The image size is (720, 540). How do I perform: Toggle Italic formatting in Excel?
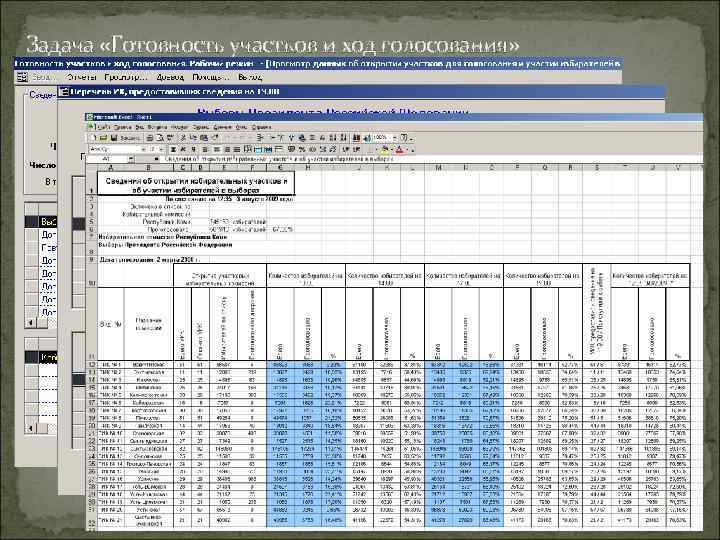[183, 149]
